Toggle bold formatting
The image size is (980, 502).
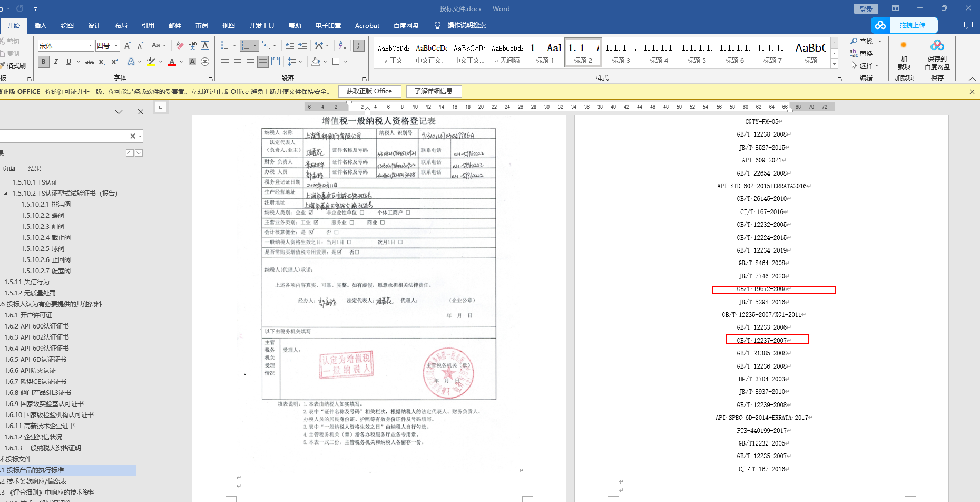point(43,62)
